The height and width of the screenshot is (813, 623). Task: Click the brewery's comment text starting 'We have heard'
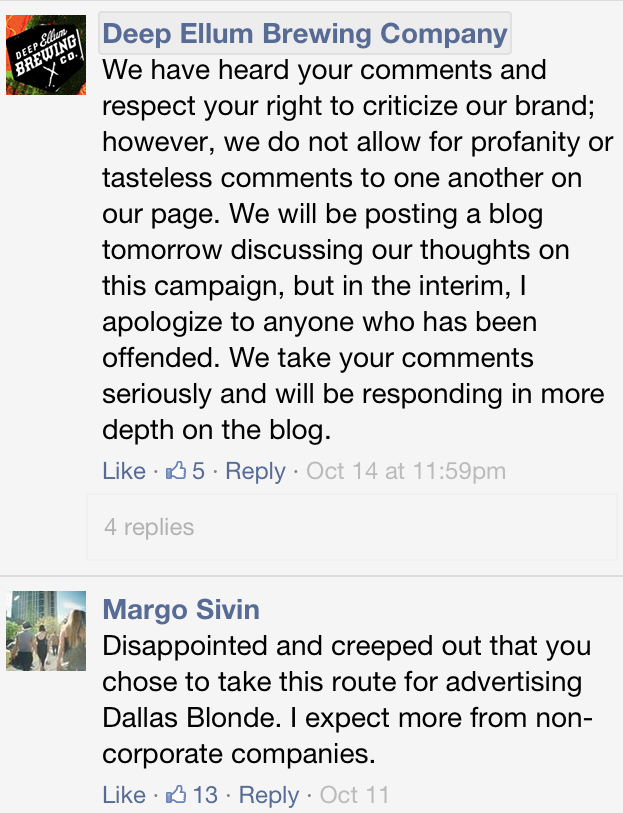click(358, 250)
